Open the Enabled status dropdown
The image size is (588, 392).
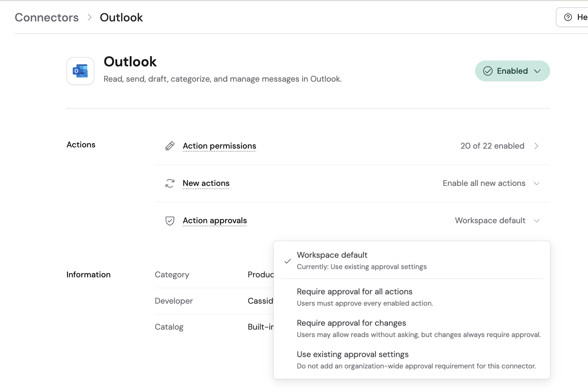pyautogui.click(x=512, y=71)
